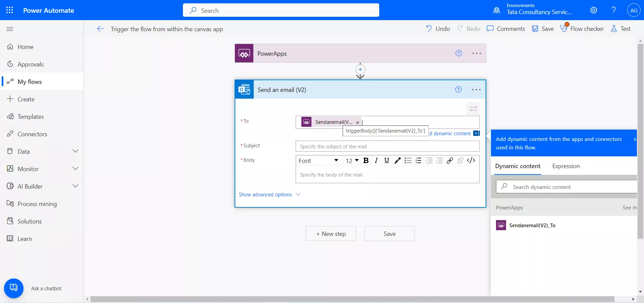
Task: Focus the Search dynamic content field
Action: click(566, 187)
